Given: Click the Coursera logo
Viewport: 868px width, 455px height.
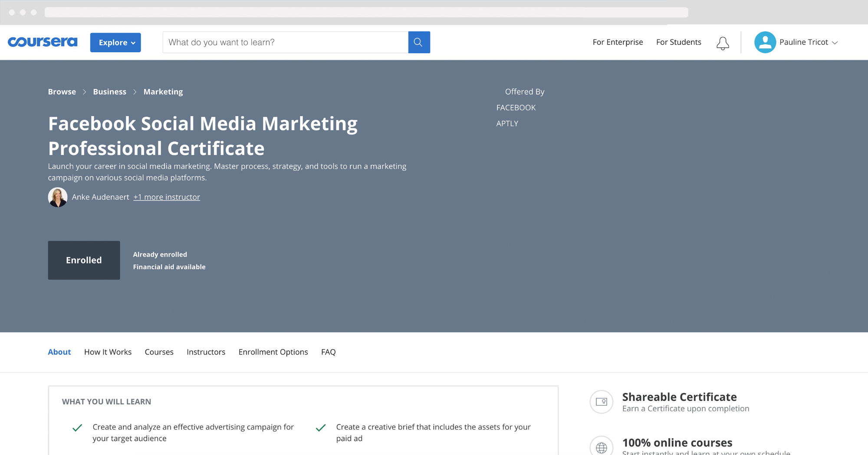Looking at the screenshot, I should [x=42, y=42].
